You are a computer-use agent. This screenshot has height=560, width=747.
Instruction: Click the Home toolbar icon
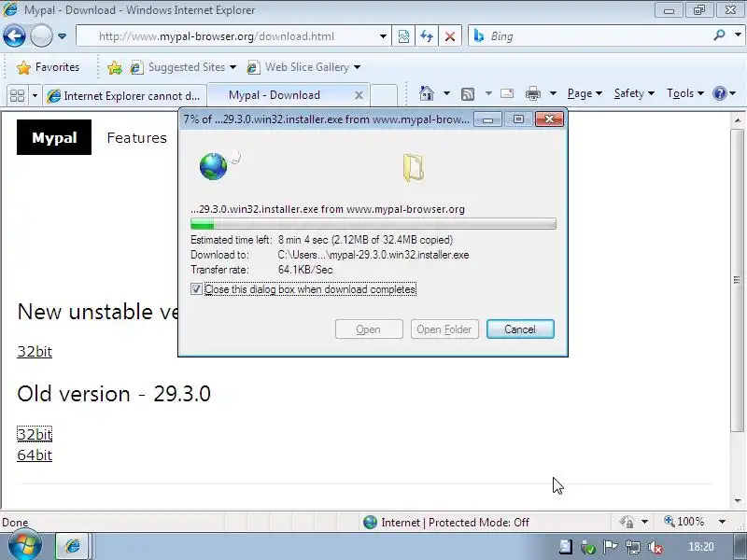point(427,93)
